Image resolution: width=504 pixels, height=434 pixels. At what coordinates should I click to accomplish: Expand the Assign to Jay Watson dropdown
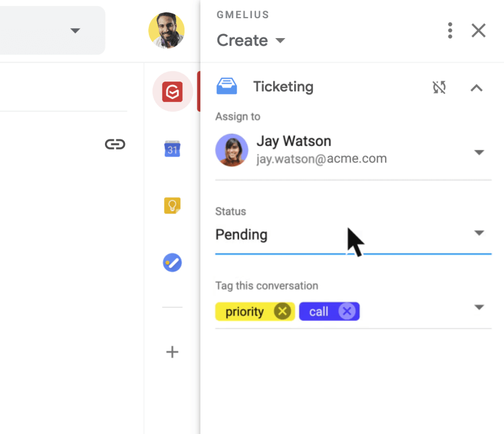click(479, 152)
